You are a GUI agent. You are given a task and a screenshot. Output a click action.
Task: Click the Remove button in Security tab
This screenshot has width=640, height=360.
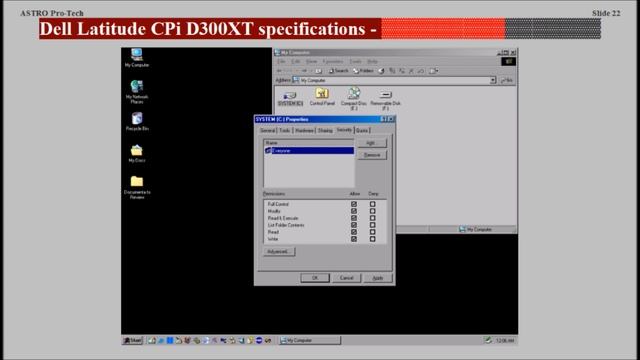pos(372,155)
